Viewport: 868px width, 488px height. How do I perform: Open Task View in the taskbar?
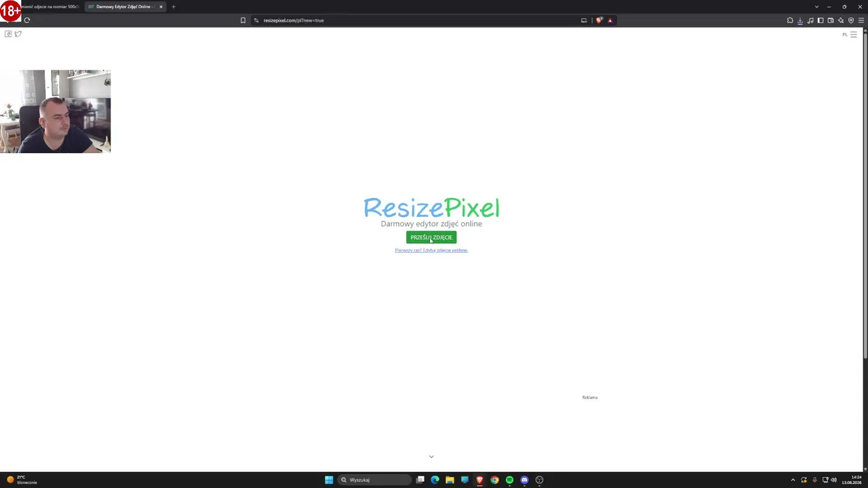420,480
